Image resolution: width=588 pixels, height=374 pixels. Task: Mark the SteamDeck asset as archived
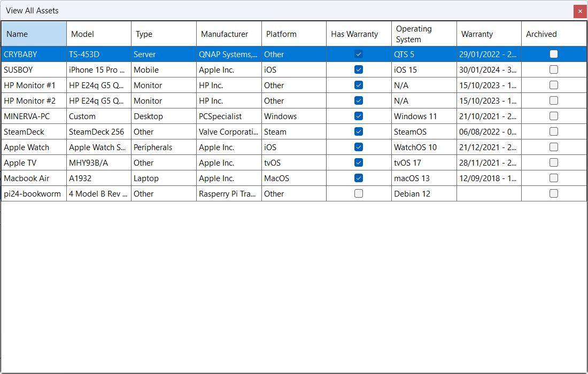click(554, 131)
